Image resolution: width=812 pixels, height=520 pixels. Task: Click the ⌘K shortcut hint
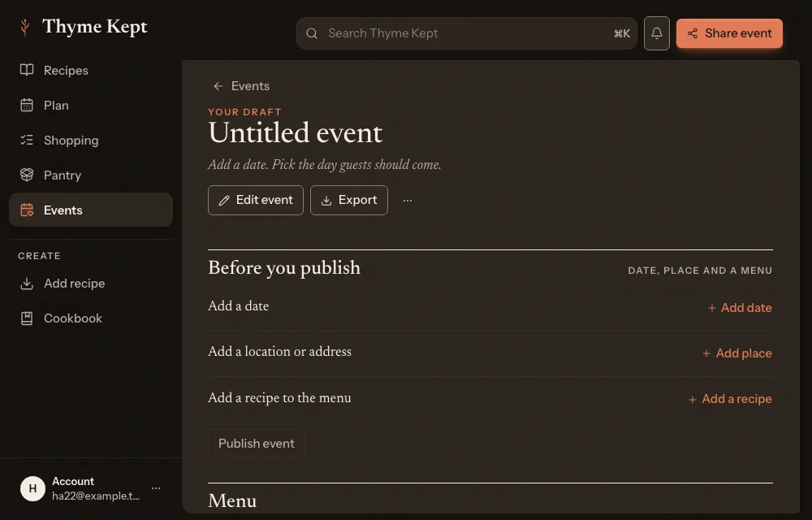coord(622,33)
